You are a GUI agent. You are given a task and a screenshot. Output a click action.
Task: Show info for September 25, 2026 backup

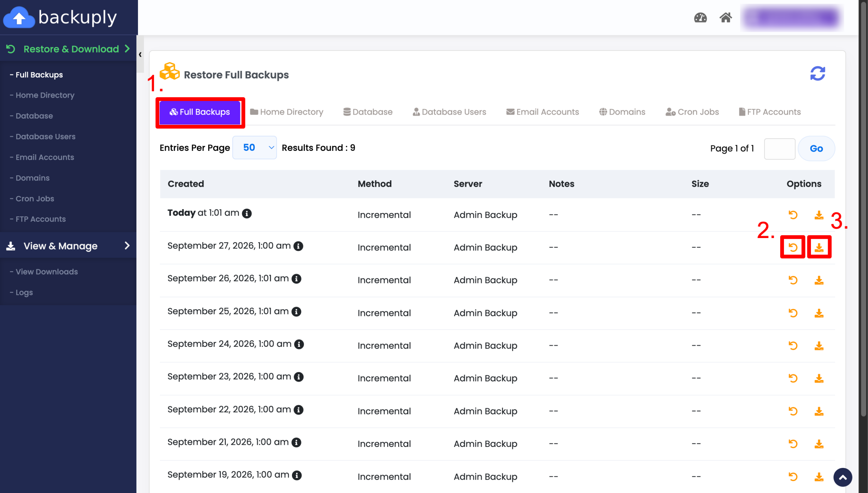tap(296, 312)
